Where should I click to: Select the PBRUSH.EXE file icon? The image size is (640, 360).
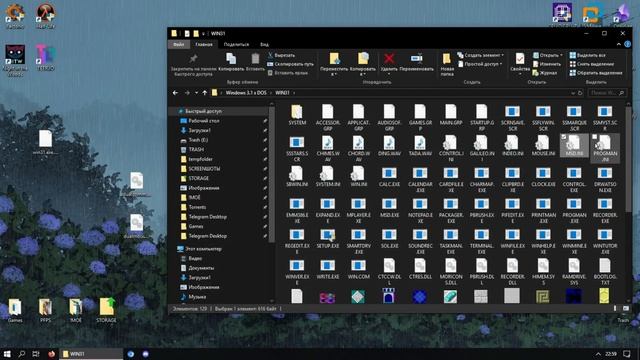[x=482, y=204]
